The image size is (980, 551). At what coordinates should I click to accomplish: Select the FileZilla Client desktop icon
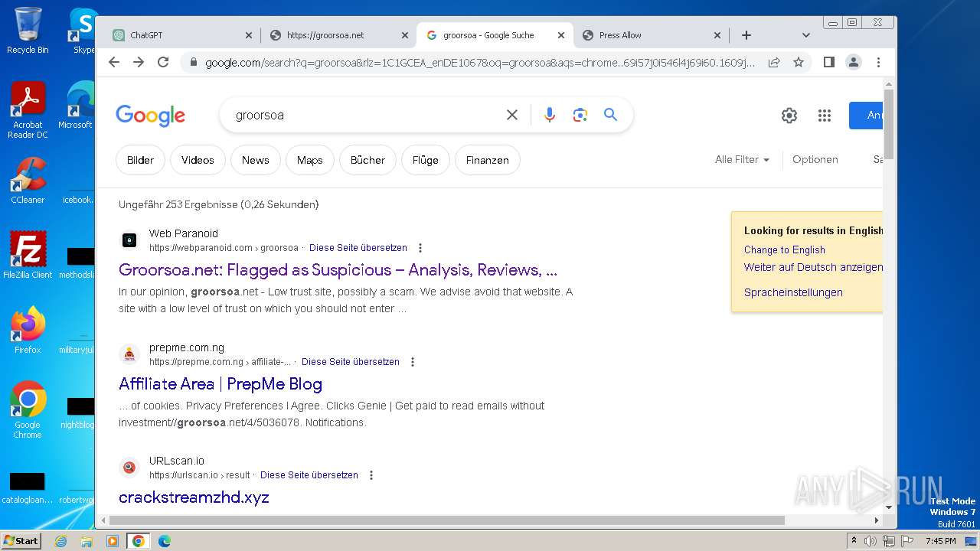[x=28, y=255]
